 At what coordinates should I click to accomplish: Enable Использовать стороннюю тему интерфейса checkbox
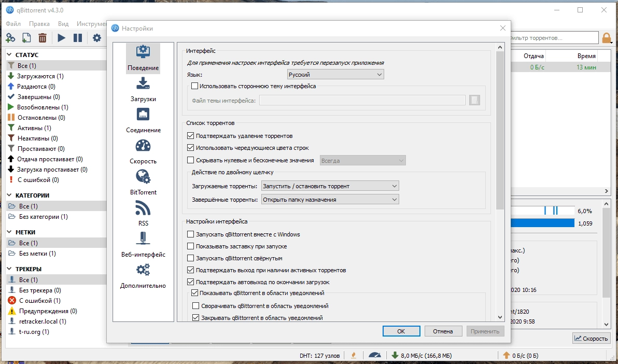[195, 86]
